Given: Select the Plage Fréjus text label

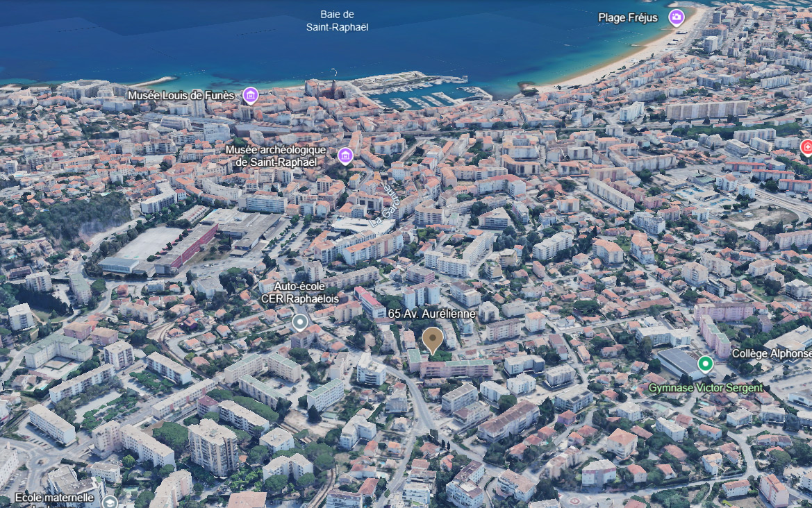Looking at the screenshot, I should (x=627, y=17).
